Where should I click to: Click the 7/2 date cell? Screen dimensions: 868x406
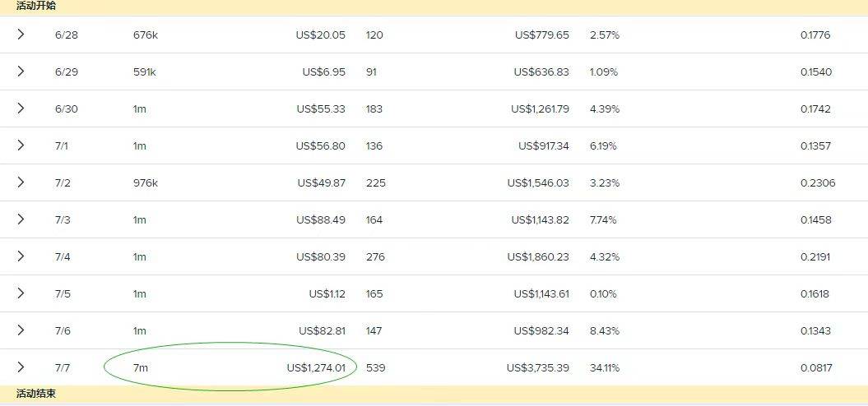tap(63, 183)
